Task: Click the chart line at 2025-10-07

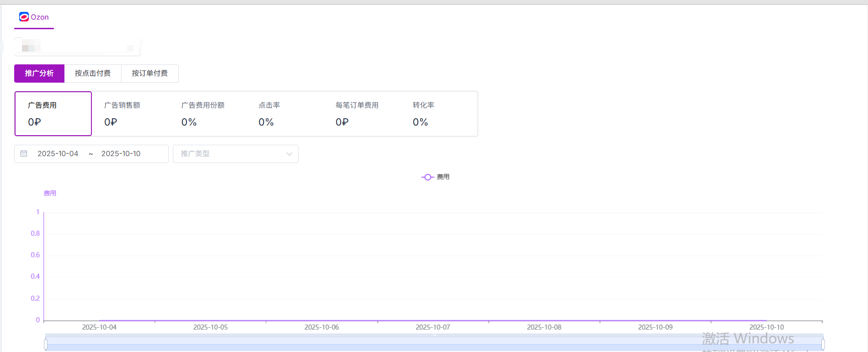Action: click(433, 320)
